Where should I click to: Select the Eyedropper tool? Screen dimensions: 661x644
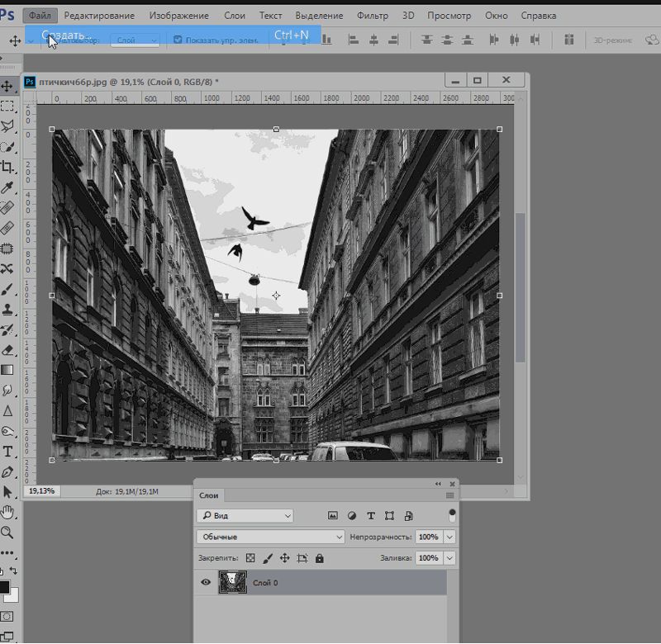tap(7, 187)
